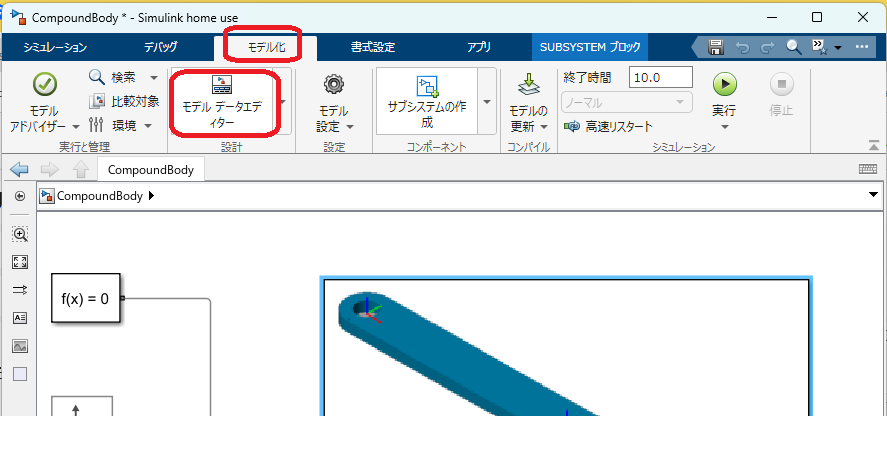887x457 pixels.
Task: Open the 書式設定 tab
Action: [x=372, y=47]
